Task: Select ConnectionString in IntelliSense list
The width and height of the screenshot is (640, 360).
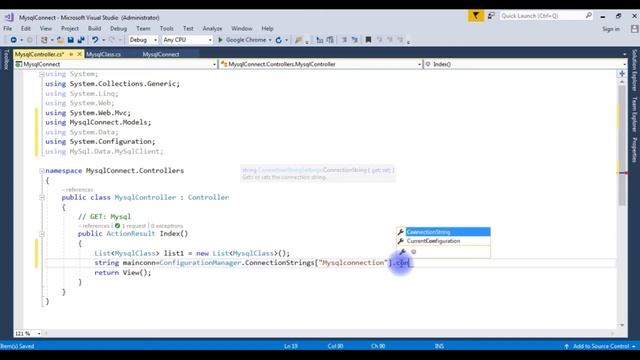Action: [x=448, y=232]
